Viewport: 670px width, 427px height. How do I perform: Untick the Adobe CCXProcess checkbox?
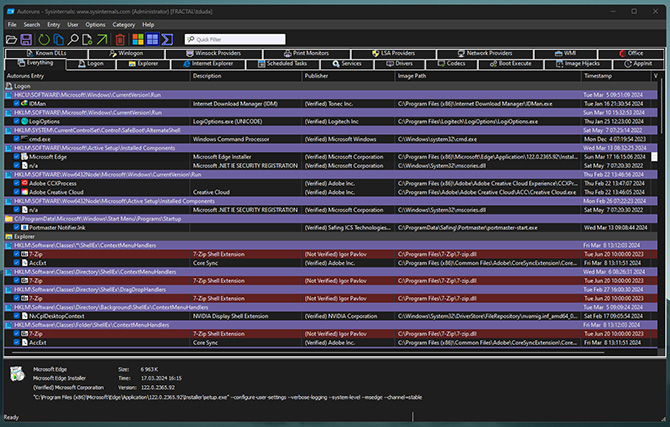pyautogui.click(x=16, y=183)
